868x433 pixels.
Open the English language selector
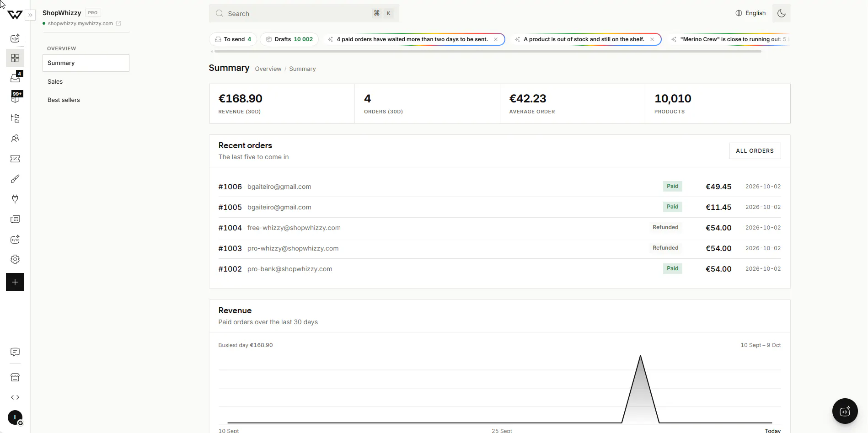(x=750, y=13)
